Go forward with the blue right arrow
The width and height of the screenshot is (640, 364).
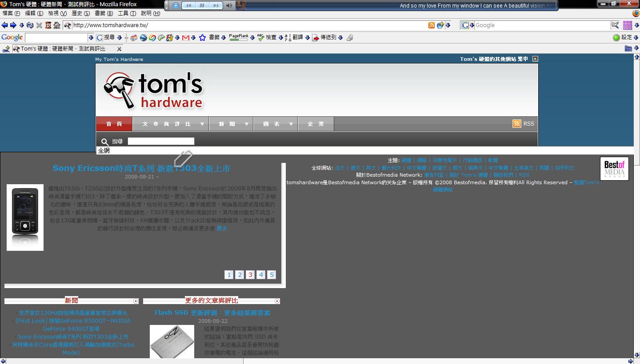pos(13,25)
